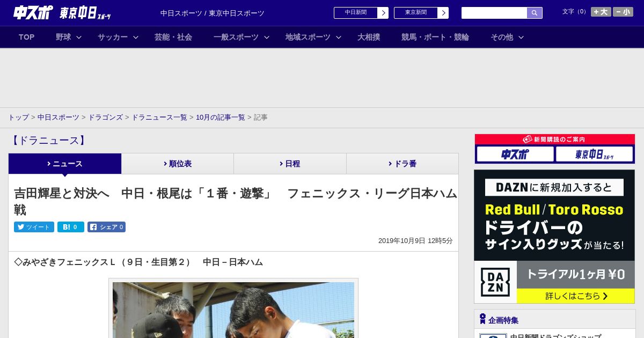Open 中日新聞 link button
This screenshot has width=644, height=338.
pyautogui.click(x=356, y=13)
